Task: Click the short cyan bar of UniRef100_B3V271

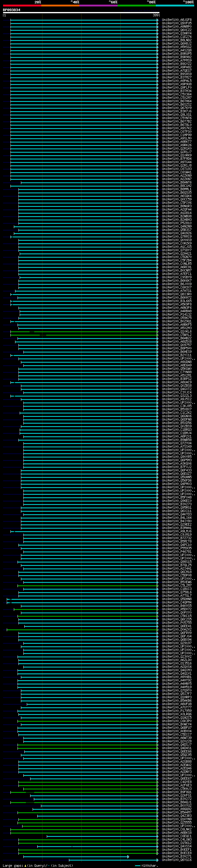Action: point(76,857)
